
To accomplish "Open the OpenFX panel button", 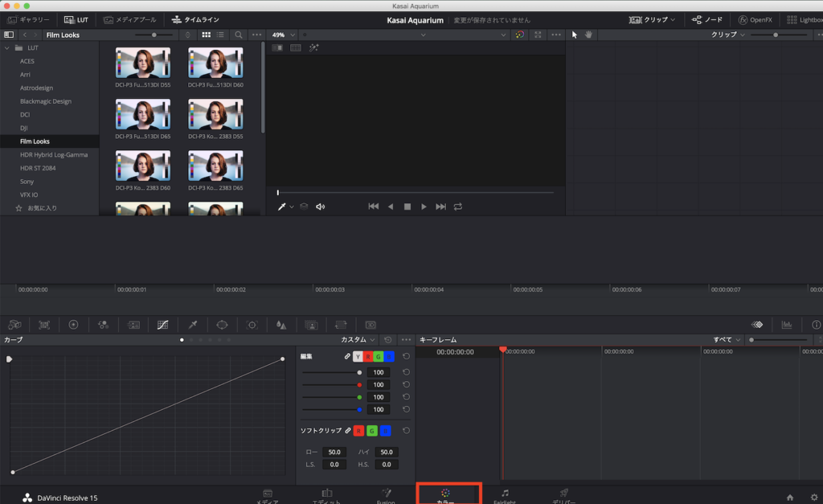I will 755,19.
